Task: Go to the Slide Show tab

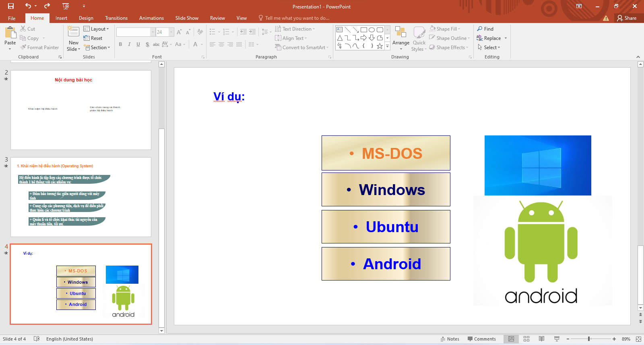Action: [187, 18]
